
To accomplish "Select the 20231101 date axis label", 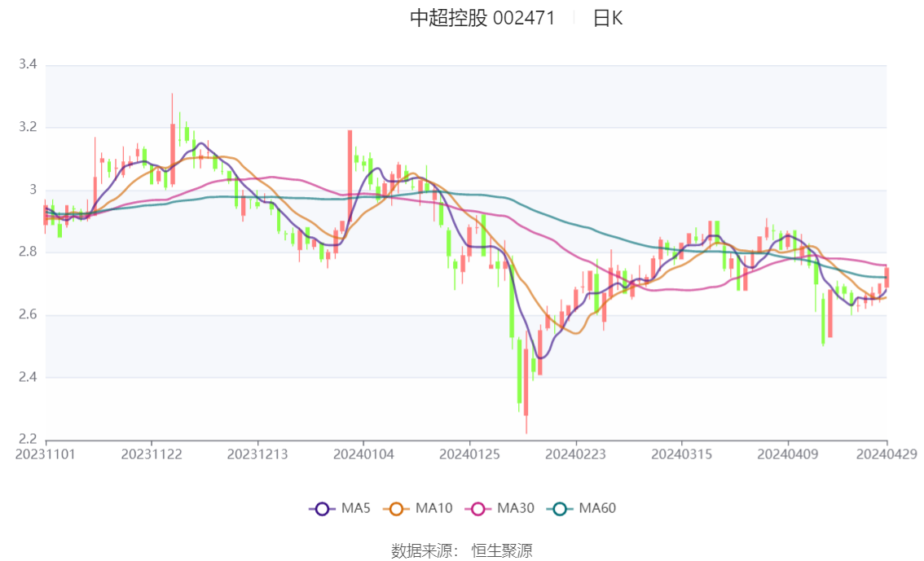I will tap(46, 454).
